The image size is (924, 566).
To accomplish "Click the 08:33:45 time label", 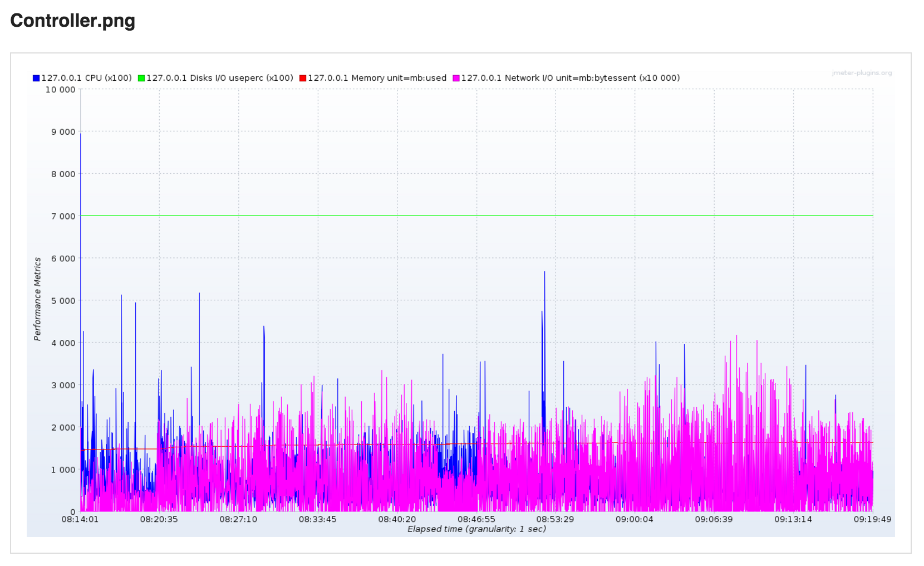I will point(317,519).
